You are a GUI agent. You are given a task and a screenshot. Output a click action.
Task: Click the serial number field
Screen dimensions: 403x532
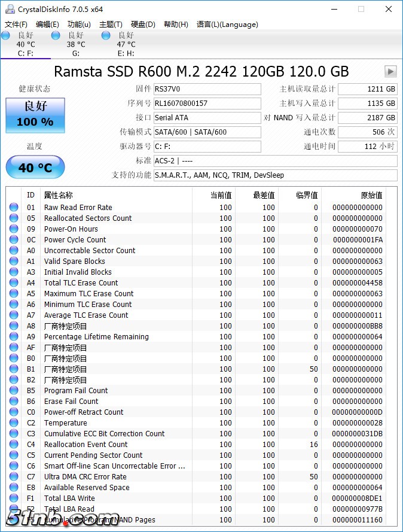click(207, 104)
